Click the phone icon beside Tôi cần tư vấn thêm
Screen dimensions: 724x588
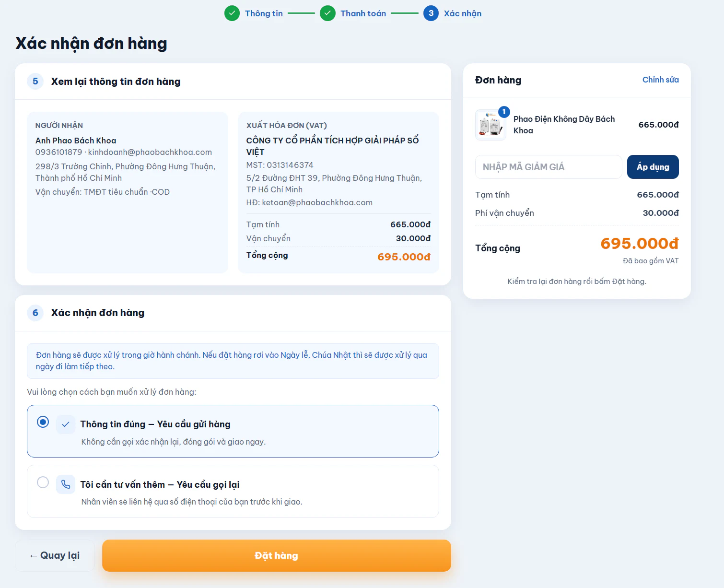(x=66, y=484)
